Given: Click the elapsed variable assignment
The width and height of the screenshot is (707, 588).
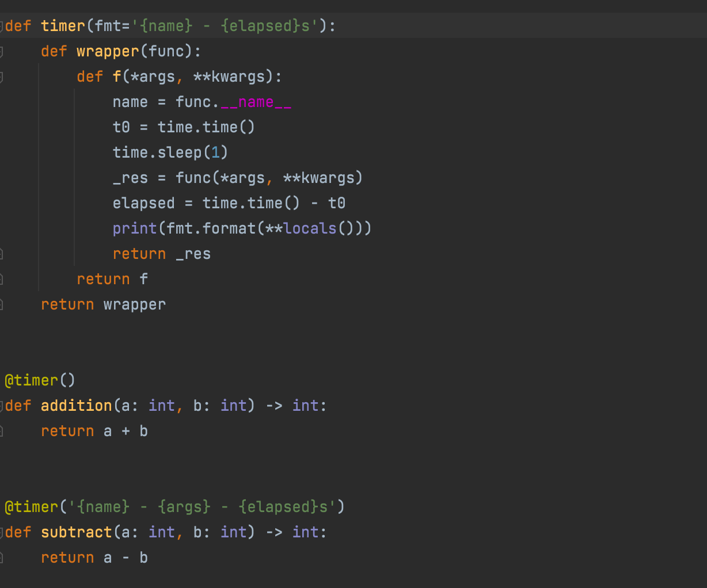Looking at the screenshot, I should pyautogui.click(x=144, y=203).
